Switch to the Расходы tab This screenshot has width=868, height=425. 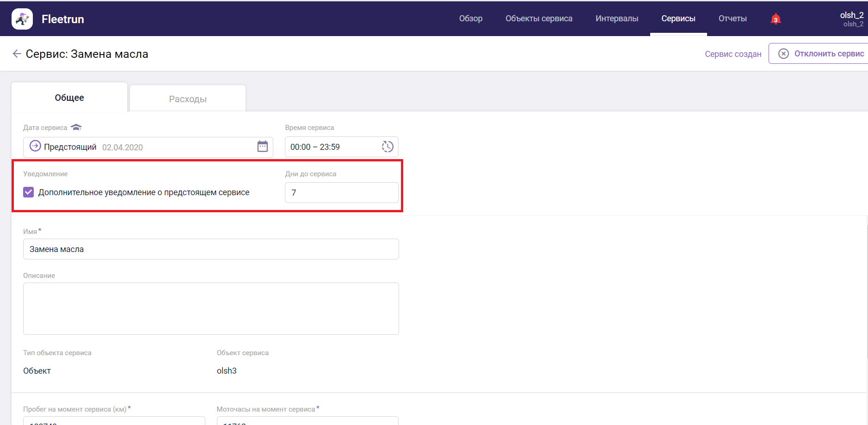187,99
